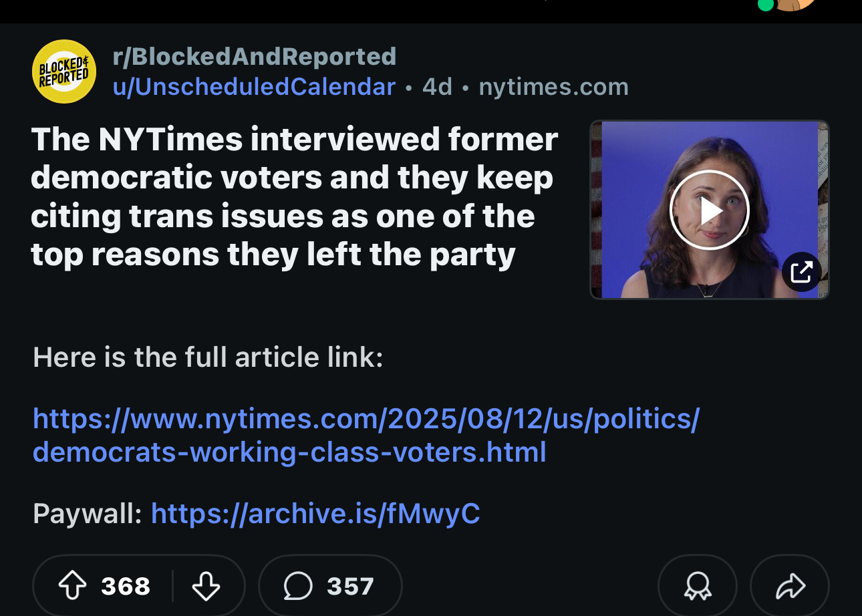The height and width of the screenshot is (616, 862).
Task: Tap the green online status dot
Action: click(x=766, y=5)
